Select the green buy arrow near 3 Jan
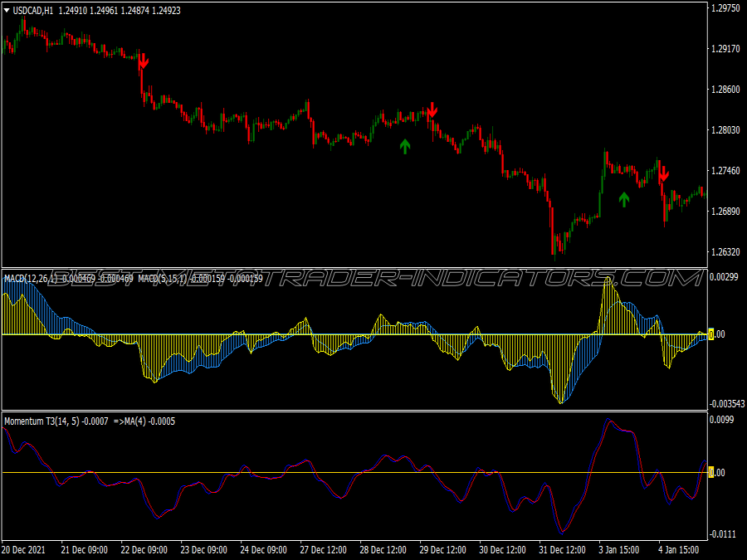The height and width of the screenshot is (560, 747). tap(624, 199)
